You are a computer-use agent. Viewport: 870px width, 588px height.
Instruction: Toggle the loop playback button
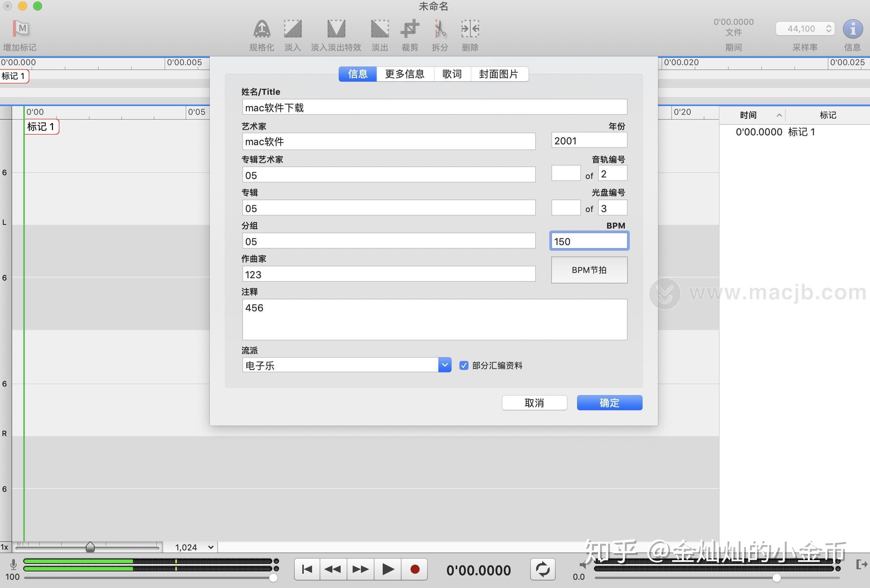click(543, 569)
